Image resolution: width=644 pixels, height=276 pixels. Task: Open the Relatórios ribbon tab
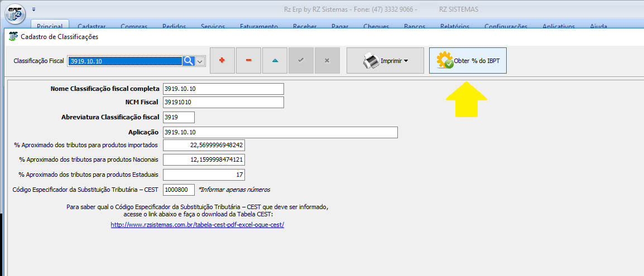click(x=455, y=26)
